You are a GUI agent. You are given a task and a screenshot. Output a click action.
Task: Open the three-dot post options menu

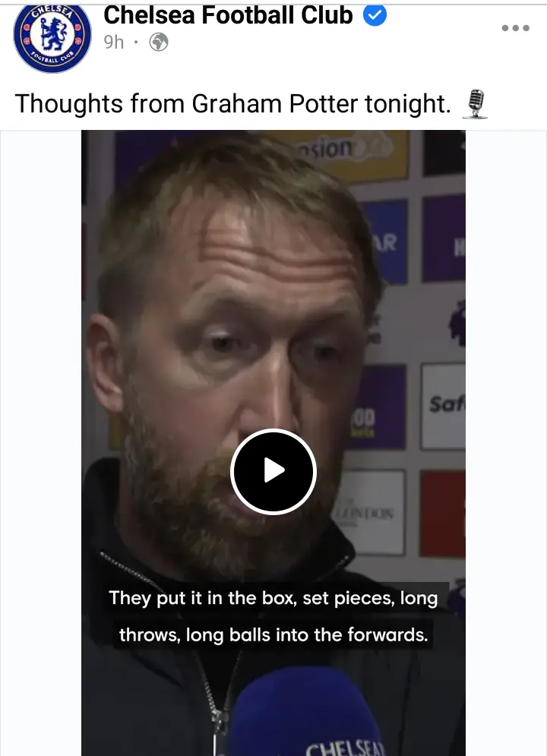[x=515, y=28]
